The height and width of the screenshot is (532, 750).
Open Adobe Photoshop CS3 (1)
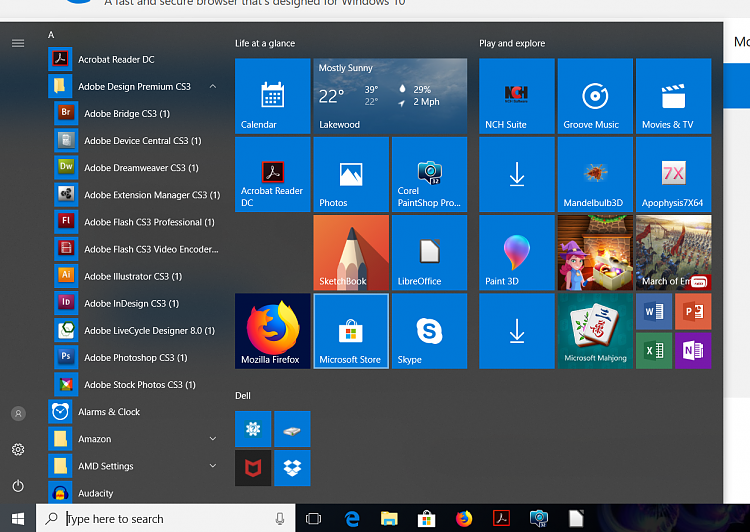click(137, 357)
